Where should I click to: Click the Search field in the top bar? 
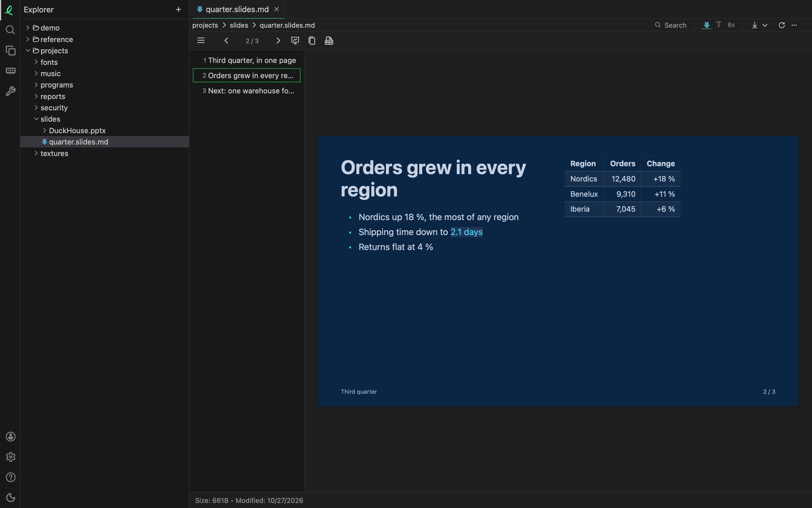point(671,25)
